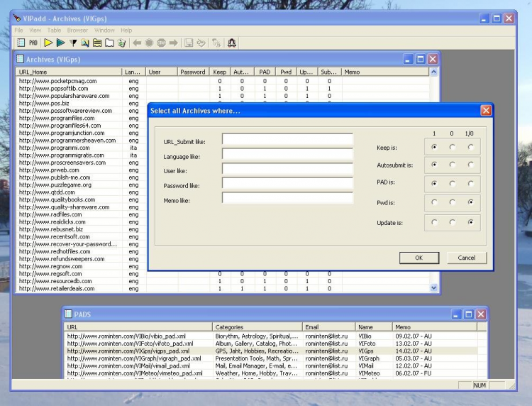Screen dimensions: 532x406
Task: Set 'Pwd is' to 1
Action: click(434, 202)
